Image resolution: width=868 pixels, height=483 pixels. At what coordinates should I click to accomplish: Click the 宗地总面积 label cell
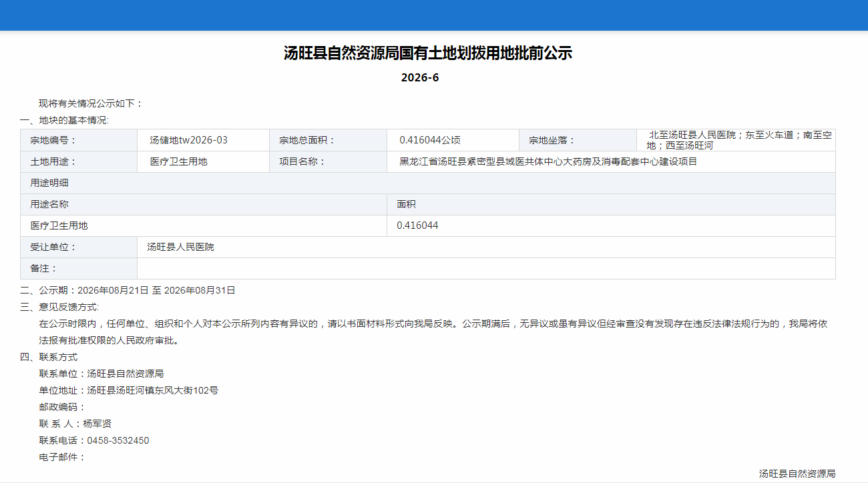click(328, 140)
